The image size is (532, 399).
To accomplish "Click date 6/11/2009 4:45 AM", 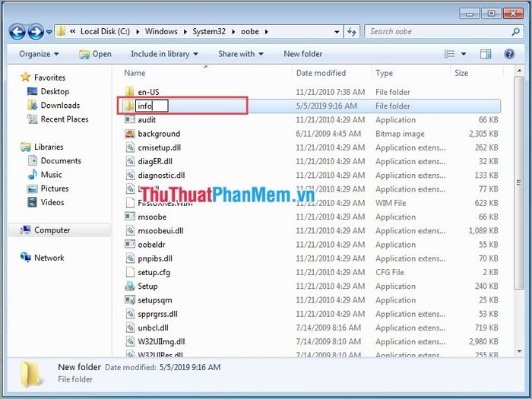I will [328, 134].
